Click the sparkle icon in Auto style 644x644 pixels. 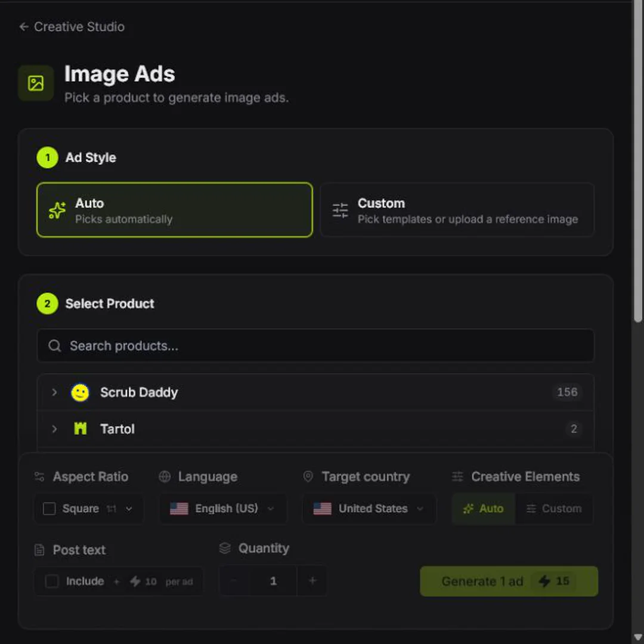[57, 210]
